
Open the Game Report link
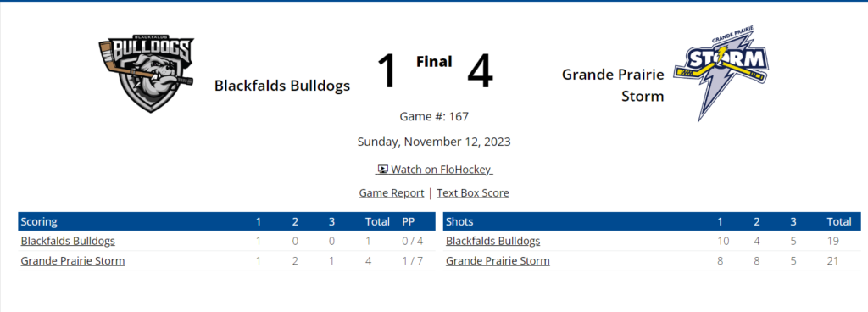392,193
